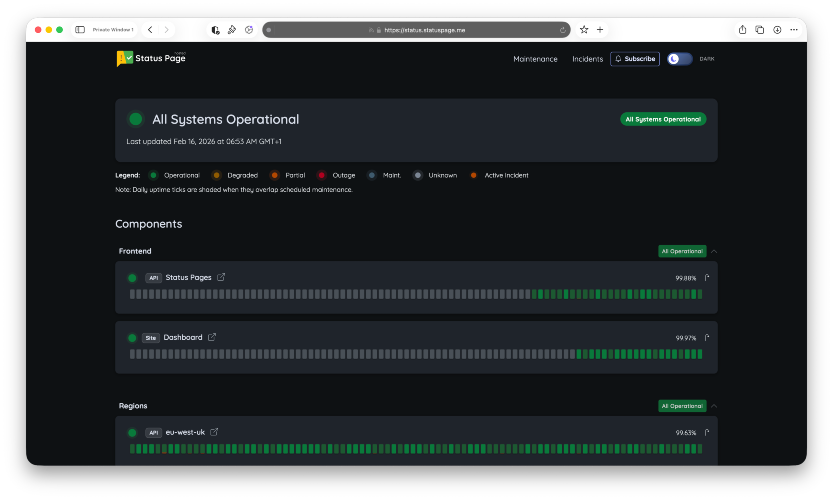
Task: Click the Subscribe button
Action: coord(635,59)
